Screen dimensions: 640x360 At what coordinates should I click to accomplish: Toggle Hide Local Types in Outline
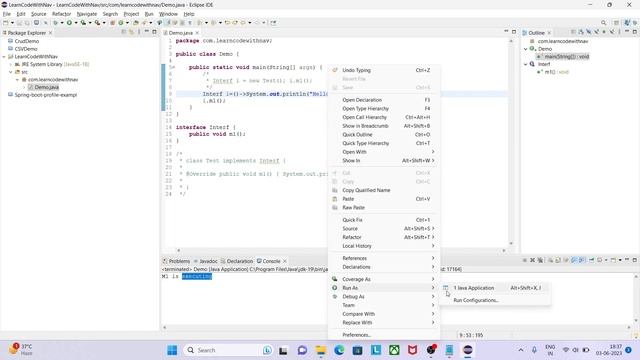click(612, 32)
